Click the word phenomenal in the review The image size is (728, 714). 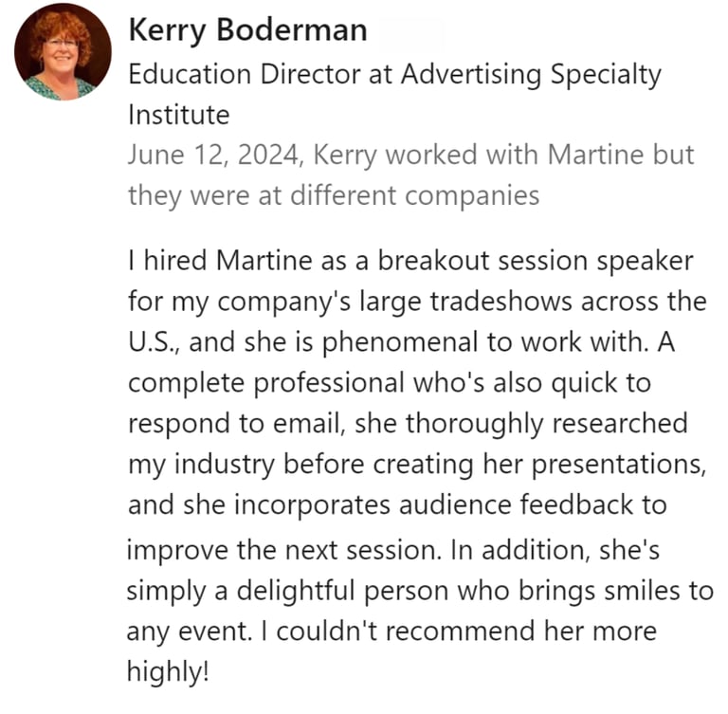[400, 343]
